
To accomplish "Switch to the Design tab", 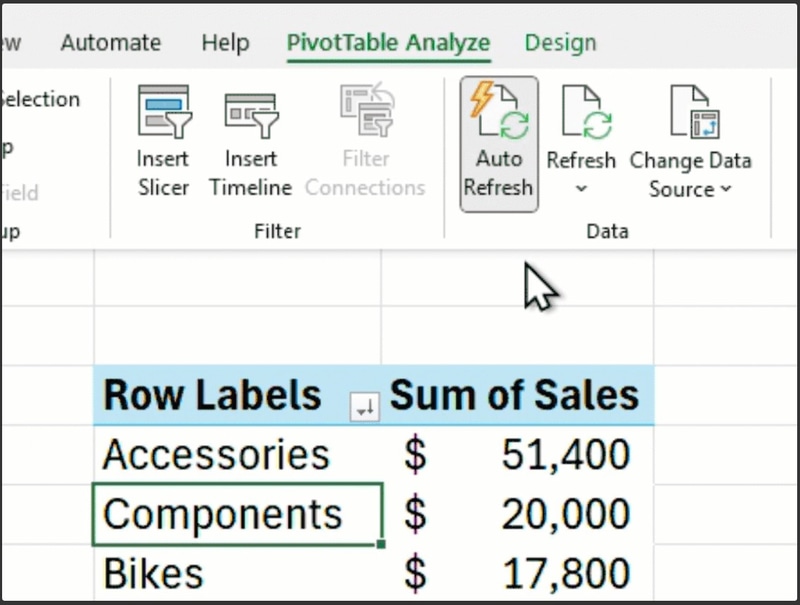I will click(560, 43).
